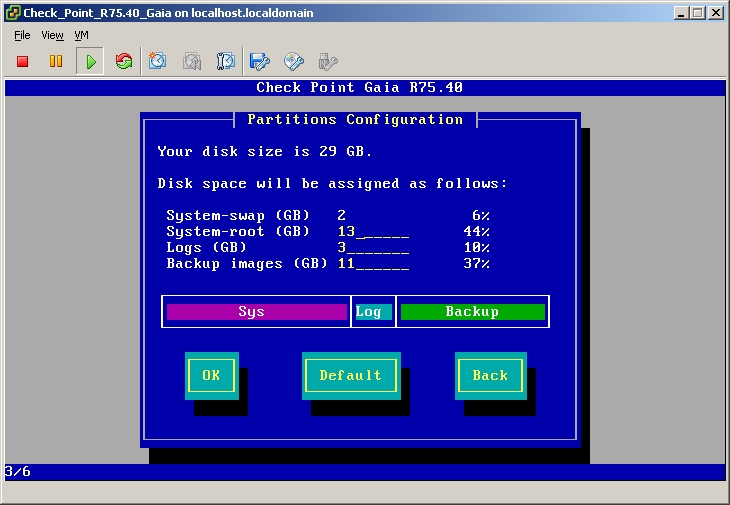730x505 pixels.
Task: Click the 10% Logs percentage
Action: (477, 248)
